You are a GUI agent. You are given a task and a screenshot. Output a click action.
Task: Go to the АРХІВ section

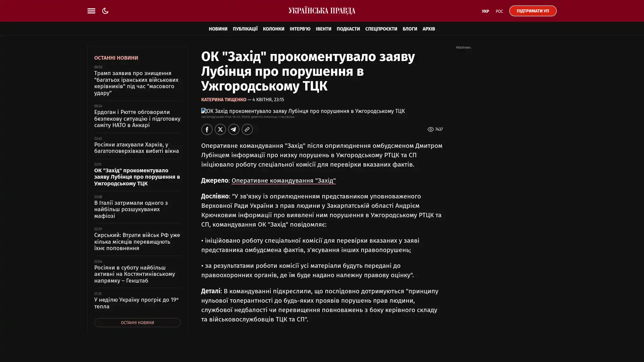[428, 29]
